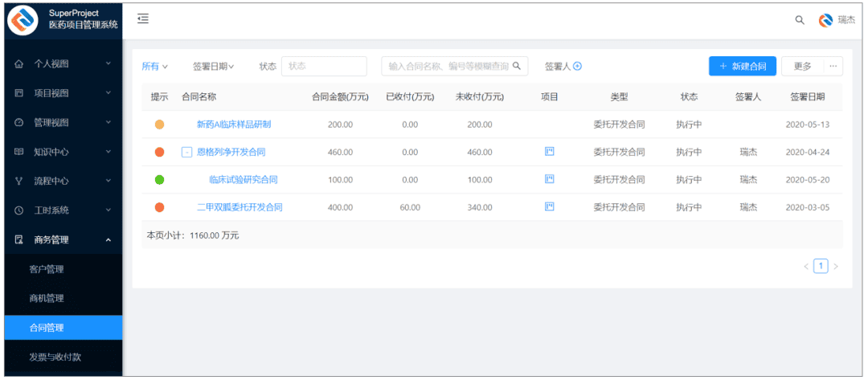Open the search magnifier in top bar
Image resolution: width=868 pixels, height=380 pixels.
800,20
